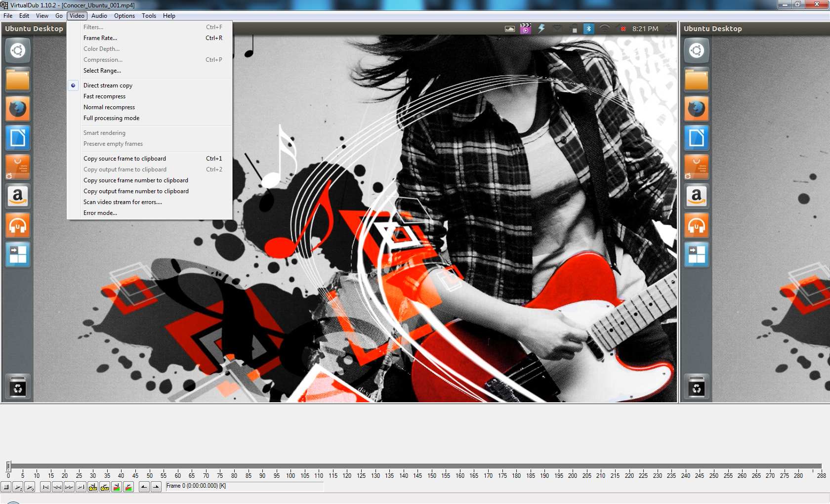Click Firefox icon in right video pane
830x504 pixels.
click(697, 109)
